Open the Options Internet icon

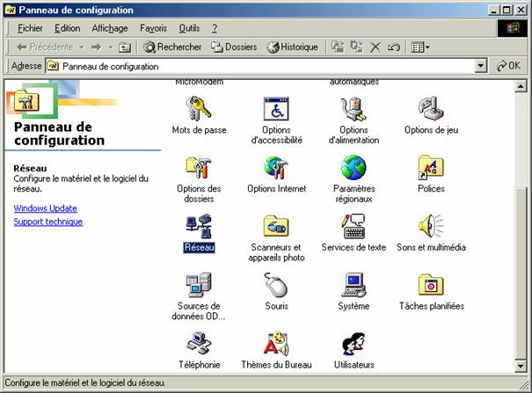276,168
